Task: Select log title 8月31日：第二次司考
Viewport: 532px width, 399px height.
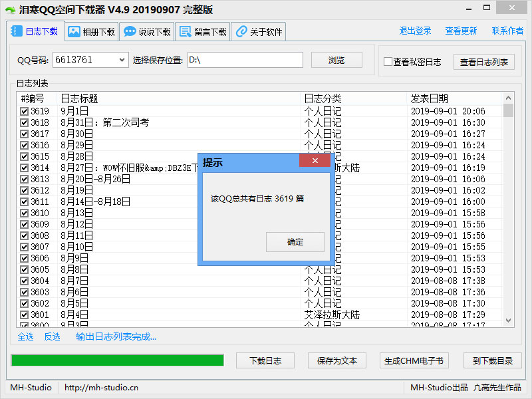Action: tap(105, 122)
